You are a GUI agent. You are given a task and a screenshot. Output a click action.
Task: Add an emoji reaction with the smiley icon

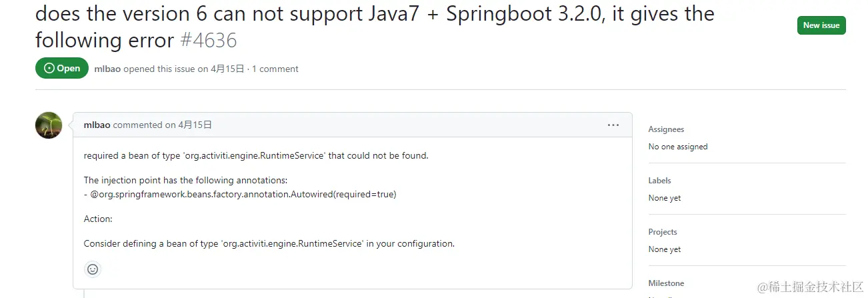point(93,269)
